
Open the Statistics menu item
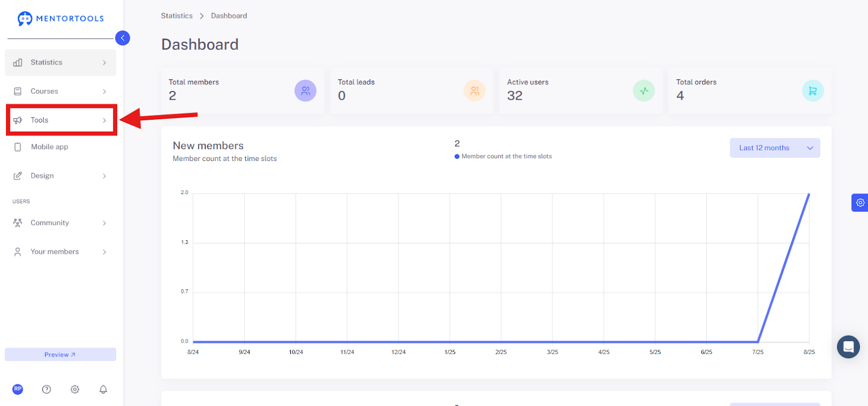(61, 63)
